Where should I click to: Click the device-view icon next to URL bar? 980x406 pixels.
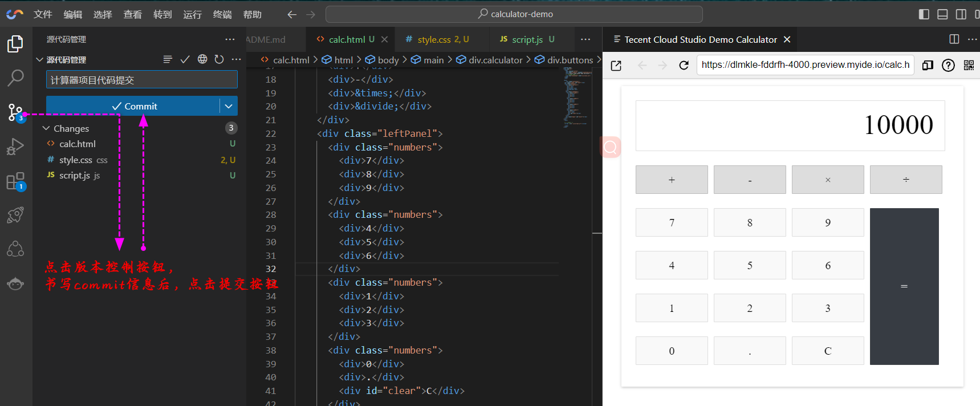[928, 65]
